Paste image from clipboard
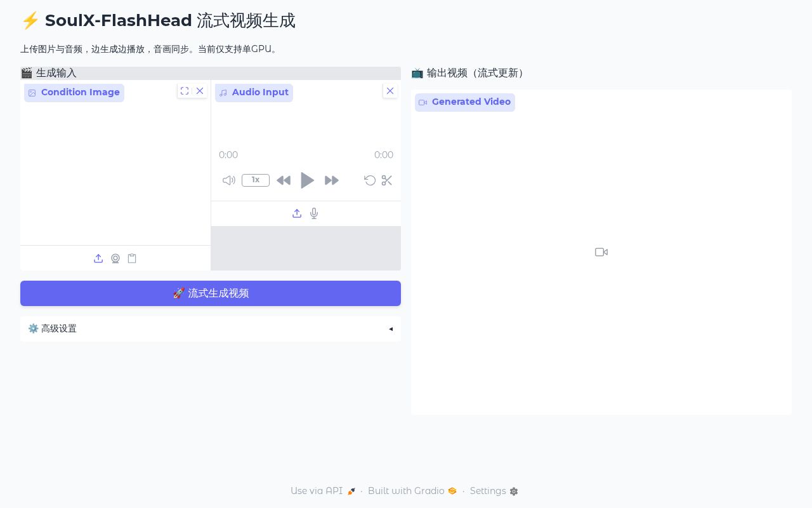The height and width of the screenshot is (508, 812). 132,258
